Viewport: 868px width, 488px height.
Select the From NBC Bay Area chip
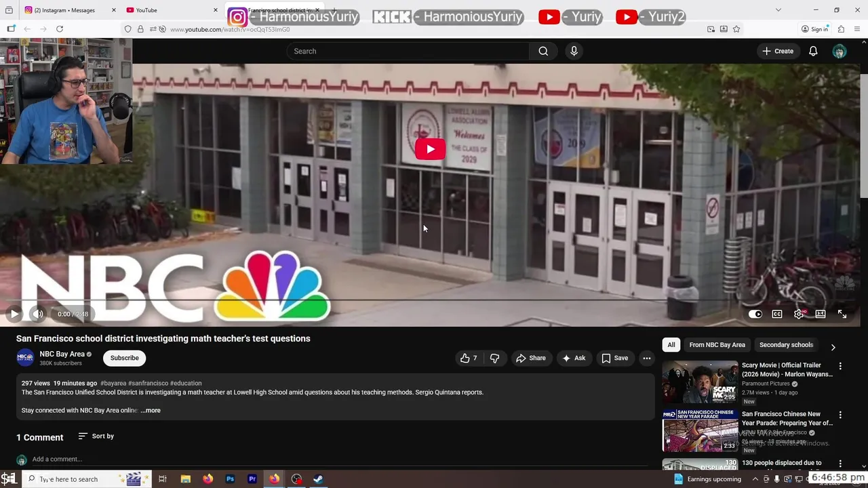coord(717,344)
